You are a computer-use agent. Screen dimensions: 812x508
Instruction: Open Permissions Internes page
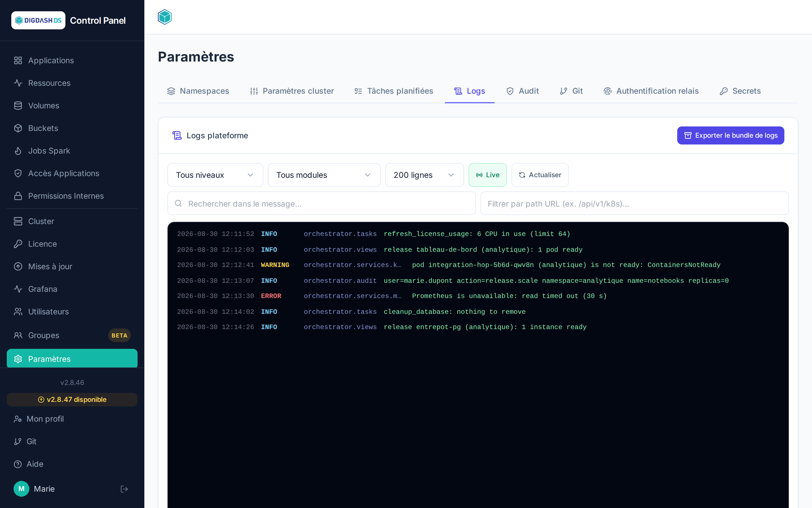tap(72, 196)
